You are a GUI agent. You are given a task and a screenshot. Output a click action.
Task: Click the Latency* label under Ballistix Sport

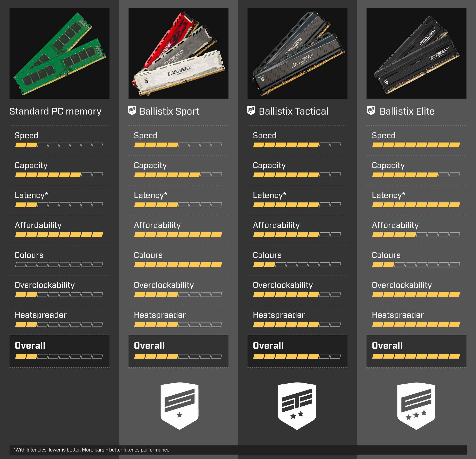pos(151,195)
